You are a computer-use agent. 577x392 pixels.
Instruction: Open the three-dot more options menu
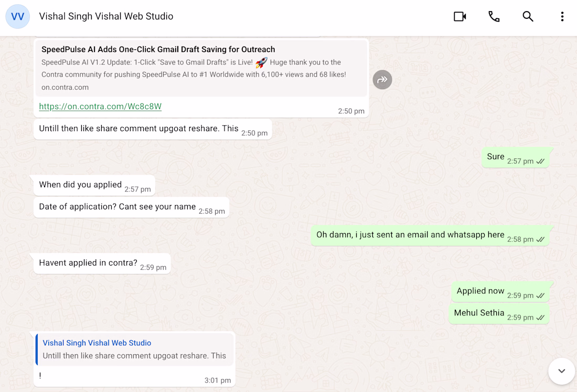(x=562, y=17)
